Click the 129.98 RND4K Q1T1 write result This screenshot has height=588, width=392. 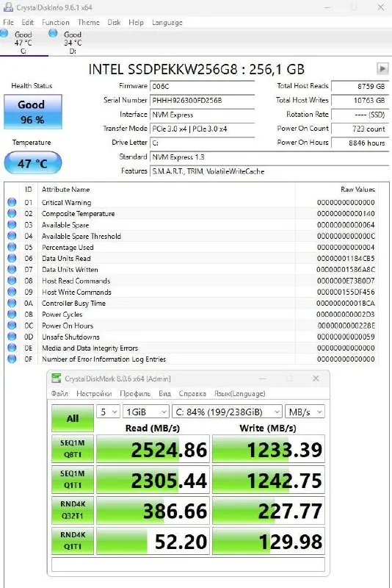(x=269, y=541)
